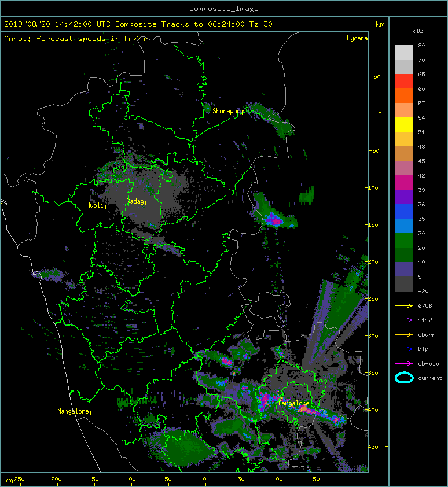Click the red 65–60 dBZ swatch

click(x=404, y=82)
